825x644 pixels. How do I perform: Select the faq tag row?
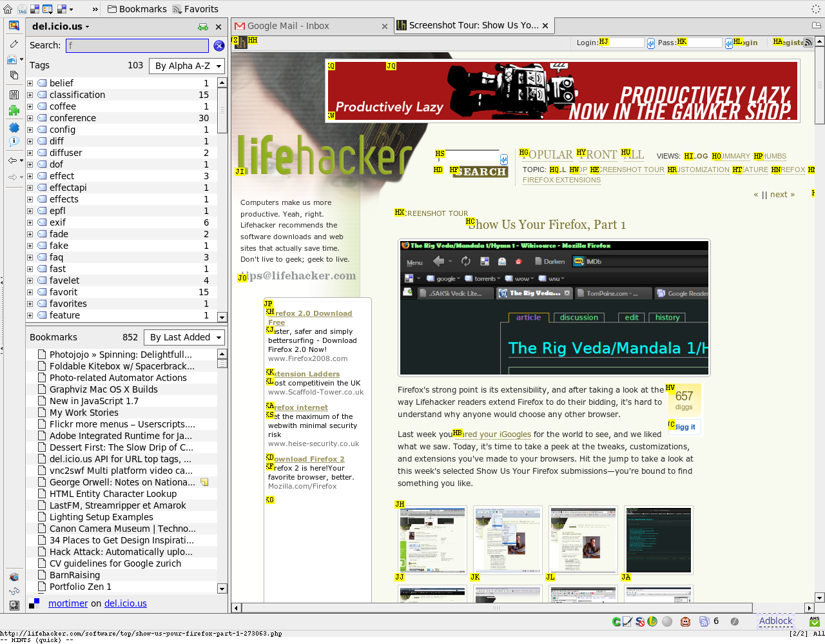(x=122, y=257)
